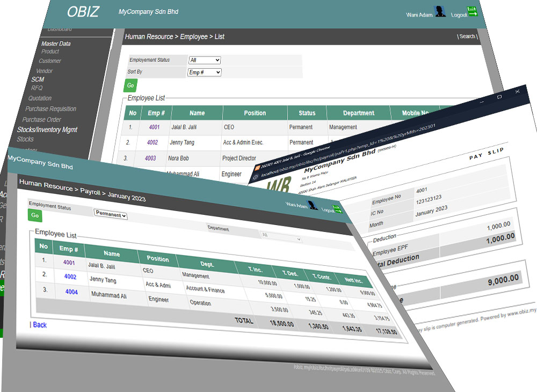
Task: Click MyCompany Sdn Bhd in the Payroll window header
Action: (40, 162)
